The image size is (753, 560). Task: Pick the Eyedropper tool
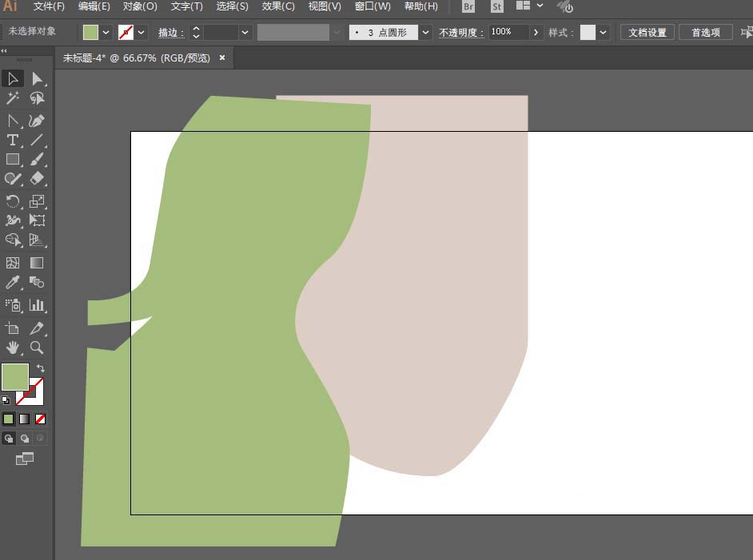coord(13,282)
